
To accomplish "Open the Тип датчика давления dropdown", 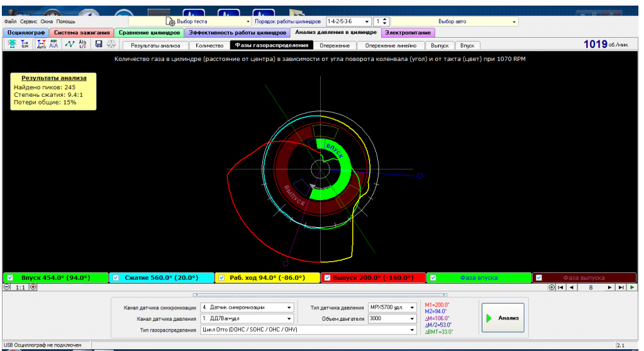I will [x=412, y=308].
